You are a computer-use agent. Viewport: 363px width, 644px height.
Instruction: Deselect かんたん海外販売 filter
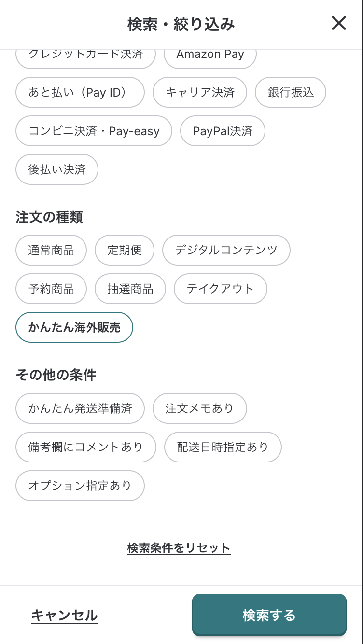pyautogui.click(x=74, y=327)
